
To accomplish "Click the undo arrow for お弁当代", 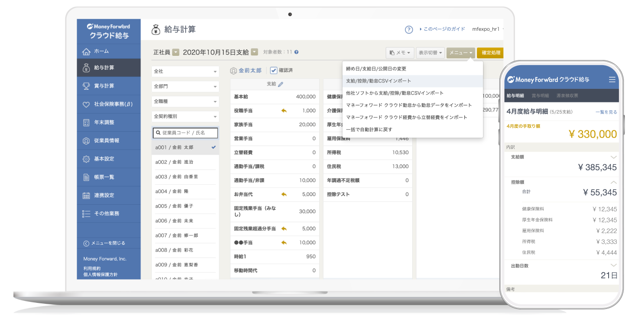I will tap(284, 194).
